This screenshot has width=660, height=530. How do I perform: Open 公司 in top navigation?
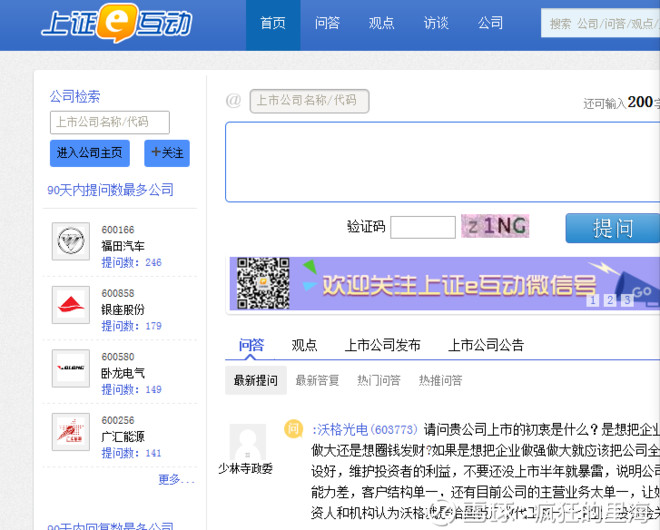click(x=490, y=23)
